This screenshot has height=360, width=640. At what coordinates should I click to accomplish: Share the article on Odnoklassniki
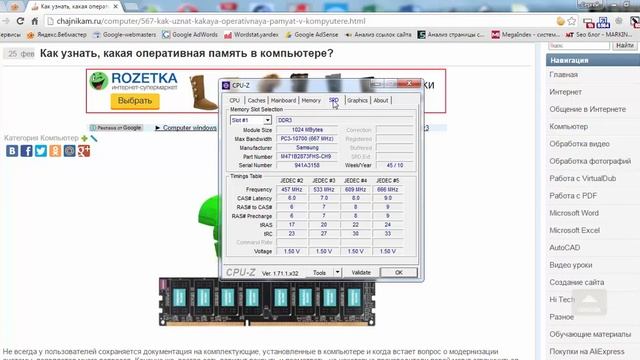pos(55,151)
